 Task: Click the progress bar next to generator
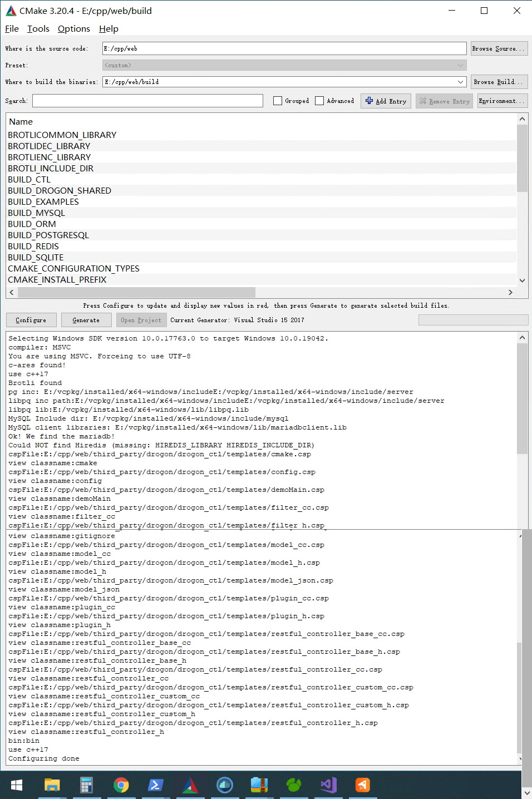473,320
